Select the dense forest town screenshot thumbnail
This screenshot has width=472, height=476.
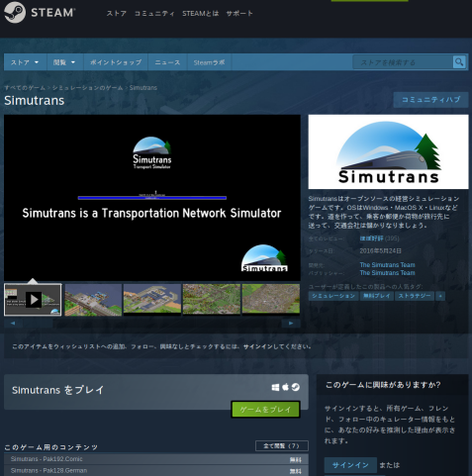pos(212,299)
